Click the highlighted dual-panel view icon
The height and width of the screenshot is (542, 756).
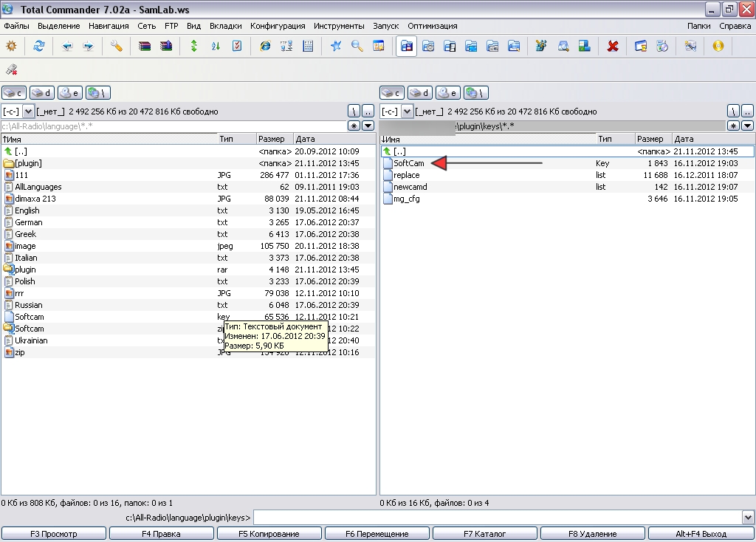(407, 47)
